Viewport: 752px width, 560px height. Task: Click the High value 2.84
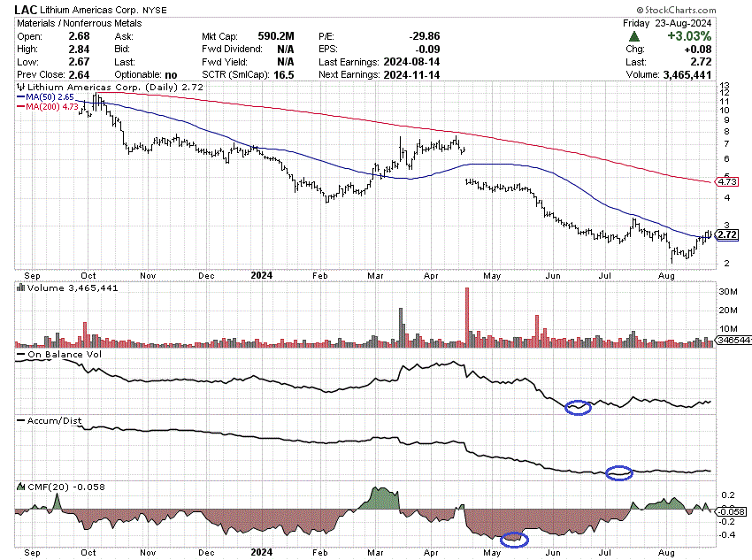[79, 49]
